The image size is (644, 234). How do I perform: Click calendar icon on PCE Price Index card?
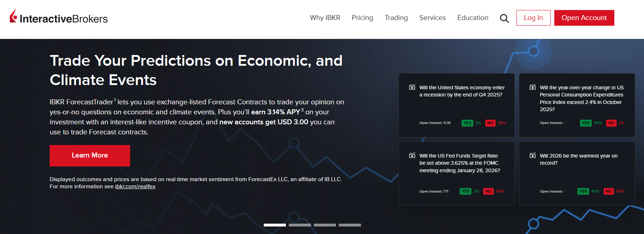click(x=532, y=87)
